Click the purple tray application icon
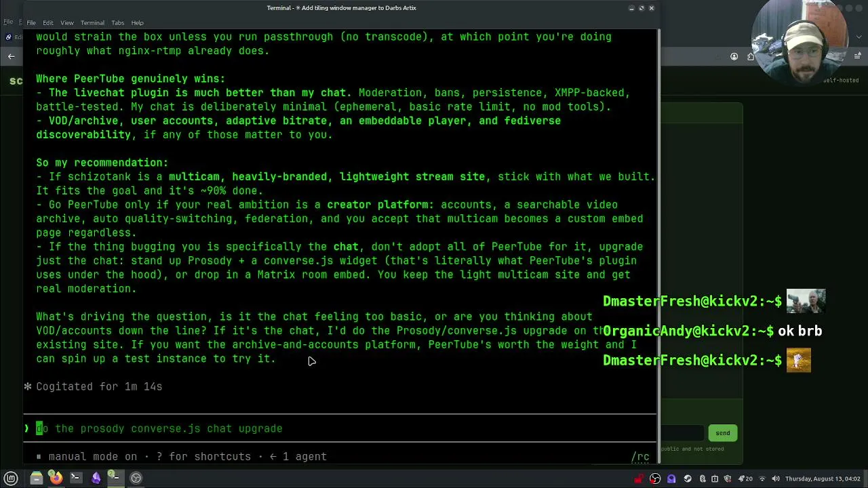868x488 pixels. (671, 479)
